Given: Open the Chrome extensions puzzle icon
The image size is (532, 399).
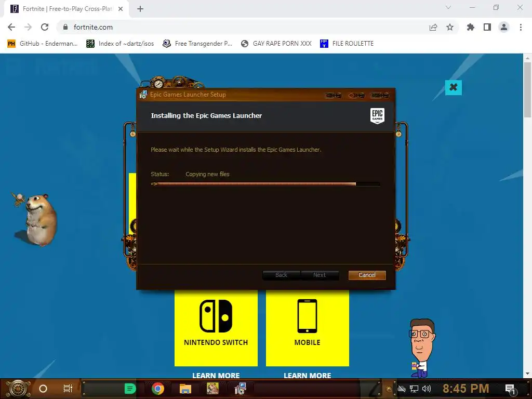Looking at the screenshot, I should pyautogui.click(x=471, y=27).
